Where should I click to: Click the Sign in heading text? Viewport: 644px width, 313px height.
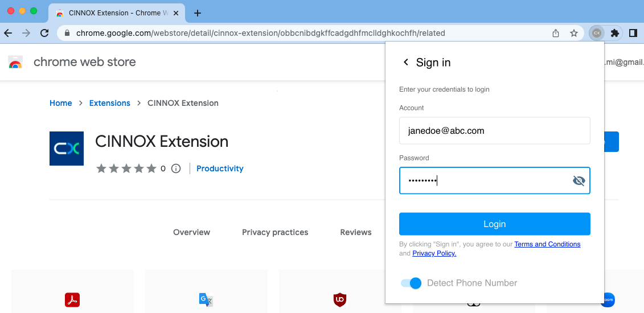[x=433, y=63]
